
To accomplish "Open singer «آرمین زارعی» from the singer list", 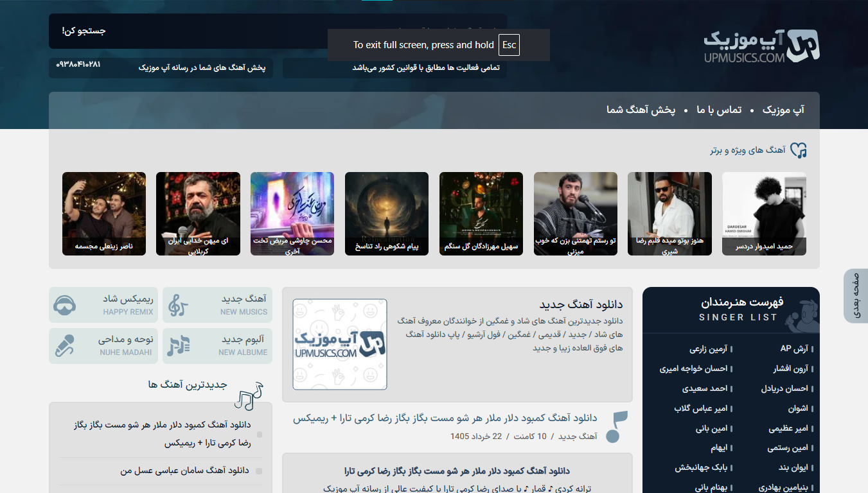I will 708,349.
